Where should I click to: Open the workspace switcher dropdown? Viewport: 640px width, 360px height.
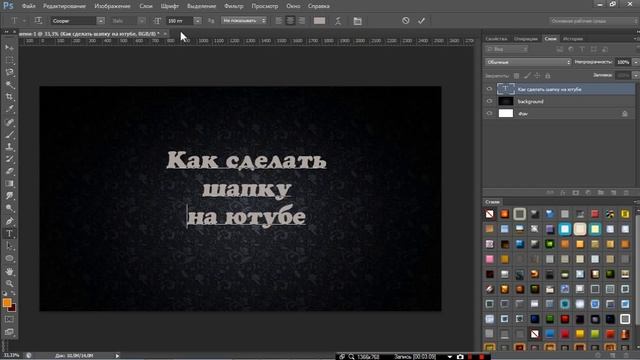click(x=593, y=20)
